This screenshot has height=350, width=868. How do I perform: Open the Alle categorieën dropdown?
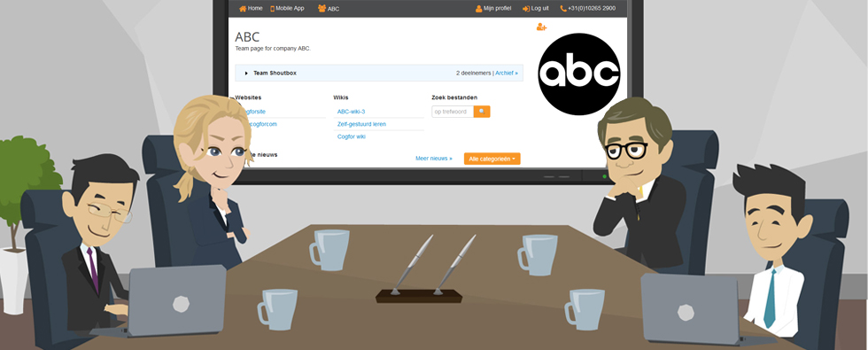click(x=492, y=159)
